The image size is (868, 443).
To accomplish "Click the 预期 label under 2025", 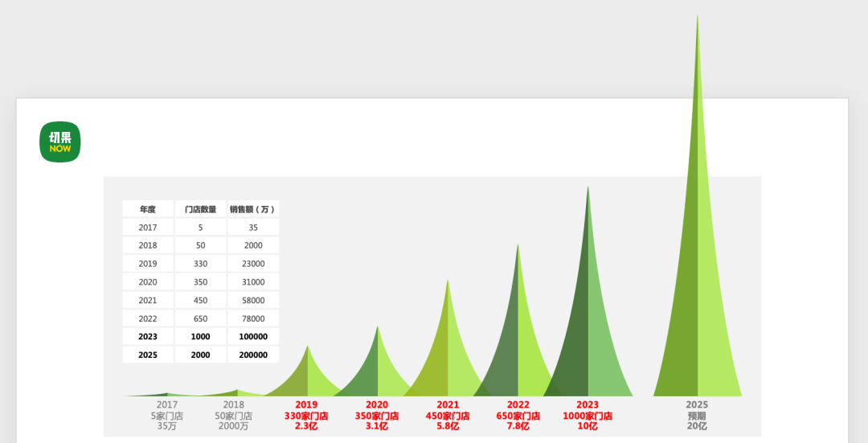I will [x=697, y=416].
